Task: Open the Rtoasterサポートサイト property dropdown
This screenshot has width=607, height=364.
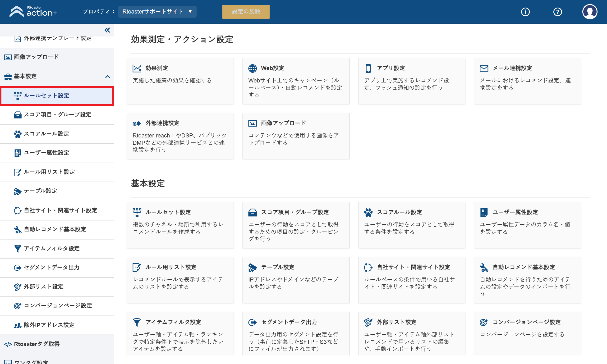Action: click(x=157, y=12)
